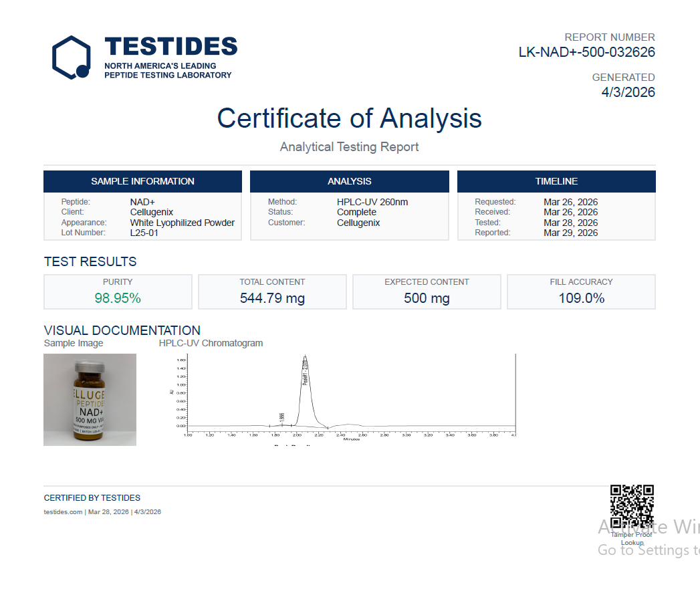Click the SAMPLE INFORMATION header
The height and width of the screenshot is (589, 700).
point(143,181)
